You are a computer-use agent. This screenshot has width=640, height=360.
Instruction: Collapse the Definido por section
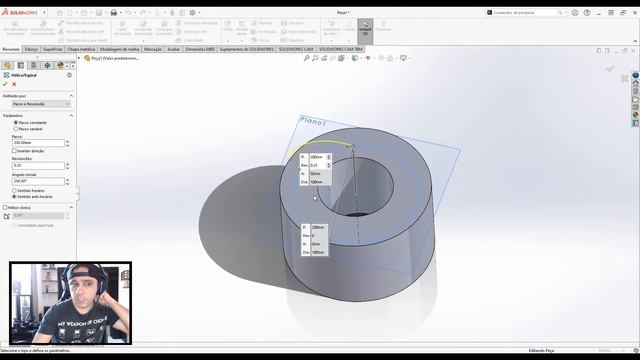[71, 96]
